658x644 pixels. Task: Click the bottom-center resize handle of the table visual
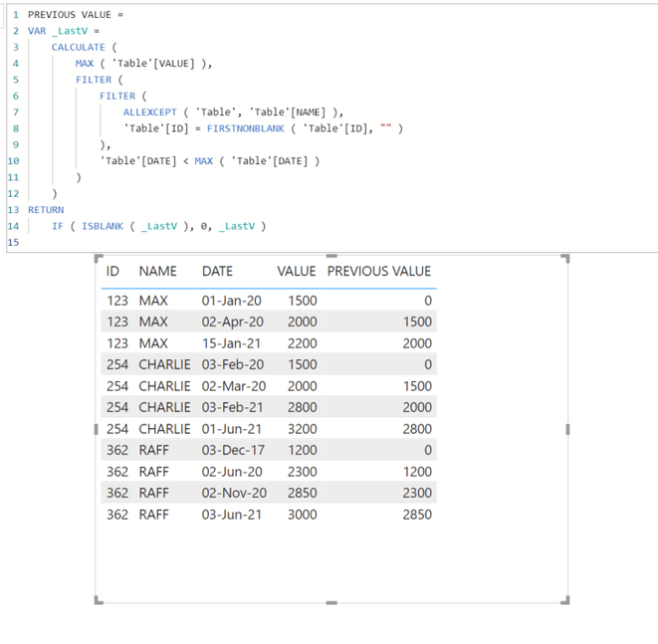tap(331, 603)
